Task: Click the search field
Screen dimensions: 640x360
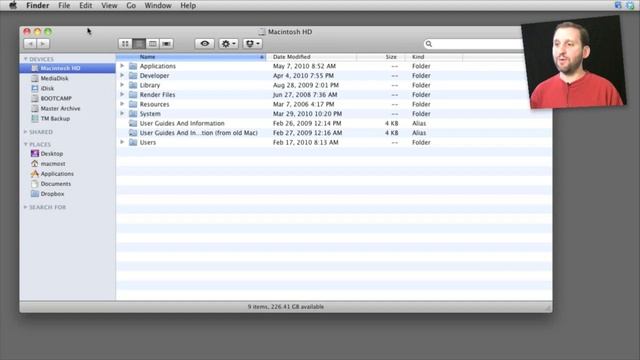Action: tap(473, 44)
